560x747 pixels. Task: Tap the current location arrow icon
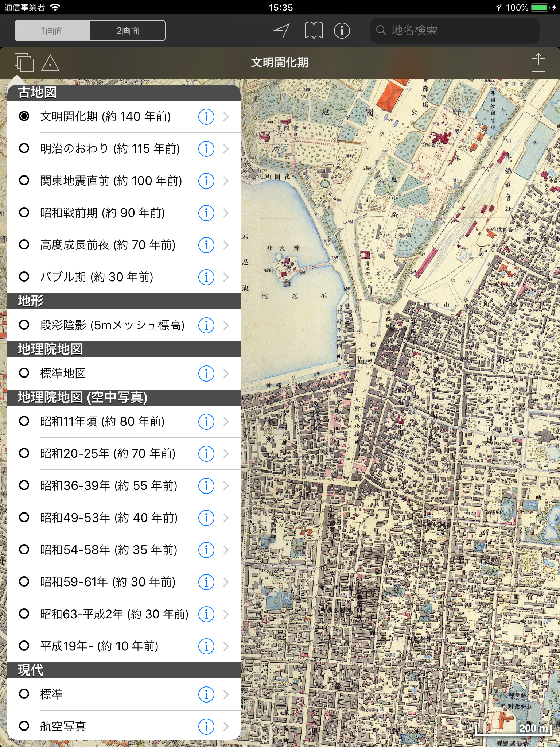coord(282,31)
